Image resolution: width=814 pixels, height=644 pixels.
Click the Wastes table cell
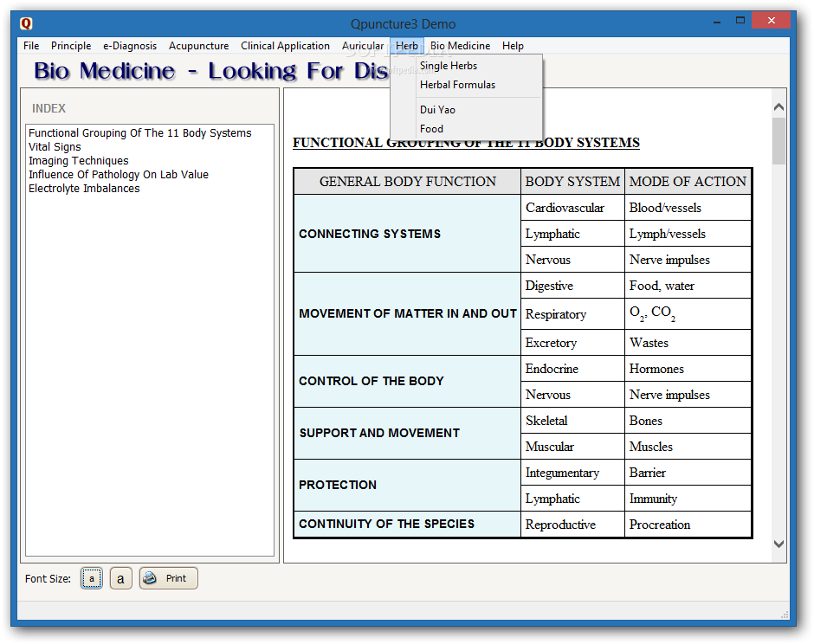688,343
